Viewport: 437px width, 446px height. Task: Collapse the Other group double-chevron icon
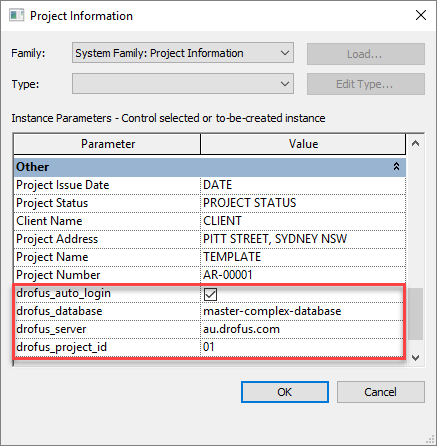tap(396, 166)
